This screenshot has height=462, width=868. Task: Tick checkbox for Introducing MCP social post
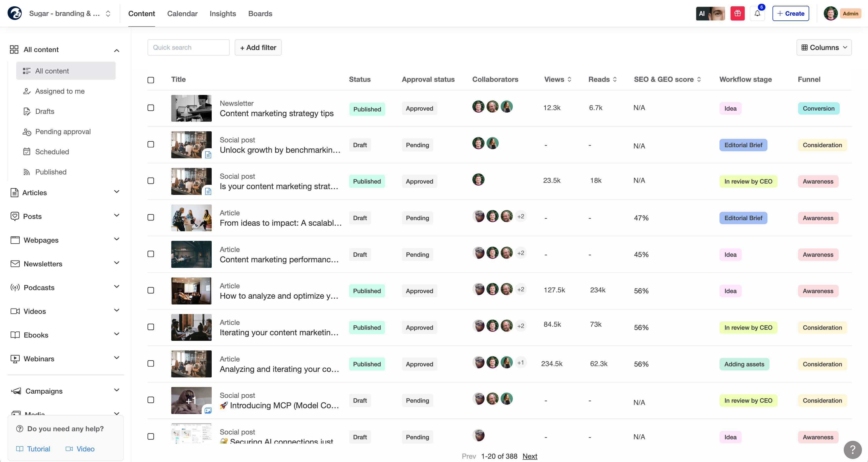coord(151,400)
